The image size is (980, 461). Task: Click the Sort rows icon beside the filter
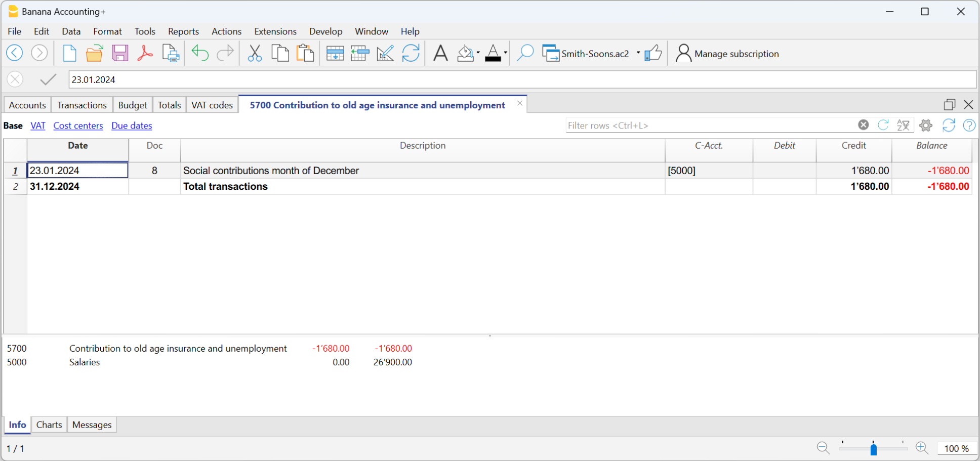[x=903, y=125]
